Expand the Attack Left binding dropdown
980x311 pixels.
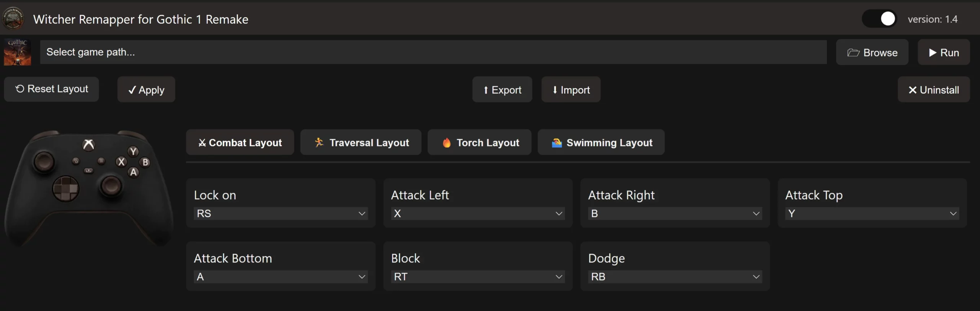coord(478,213)
